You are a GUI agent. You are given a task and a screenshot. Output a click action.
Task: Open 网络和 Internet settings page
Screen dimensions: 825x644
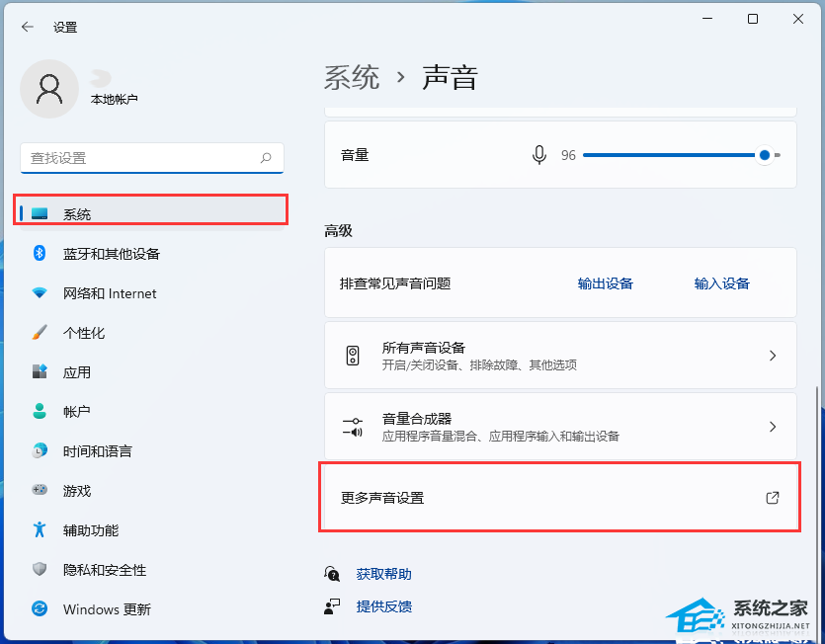[x=151, y=293]
